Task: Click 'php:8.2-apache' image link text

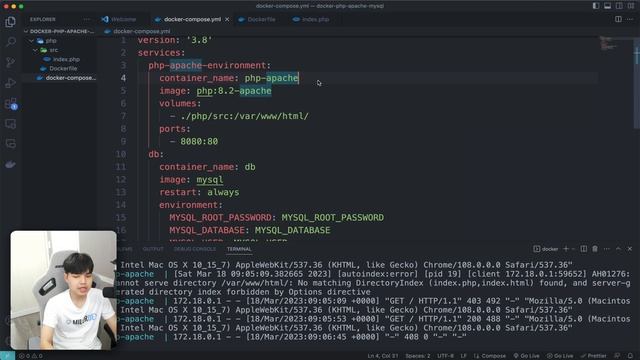Action: [x=234, y=91]
